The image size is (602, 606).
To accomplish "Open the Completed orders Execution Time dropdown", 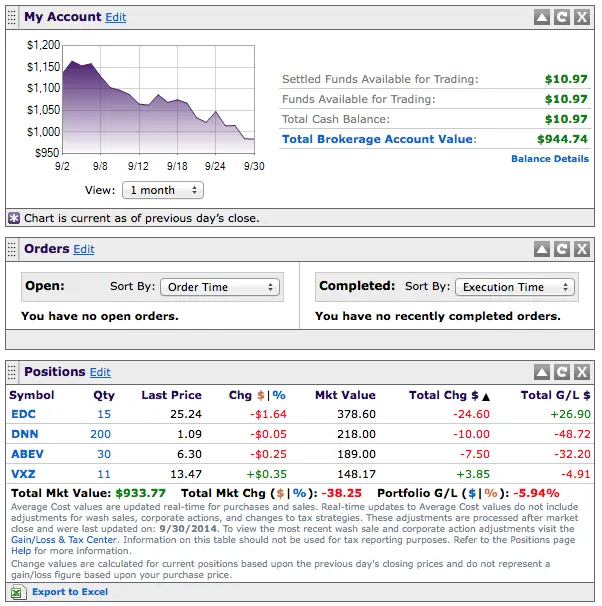I will pyautogui.click(x=515, y=287).
